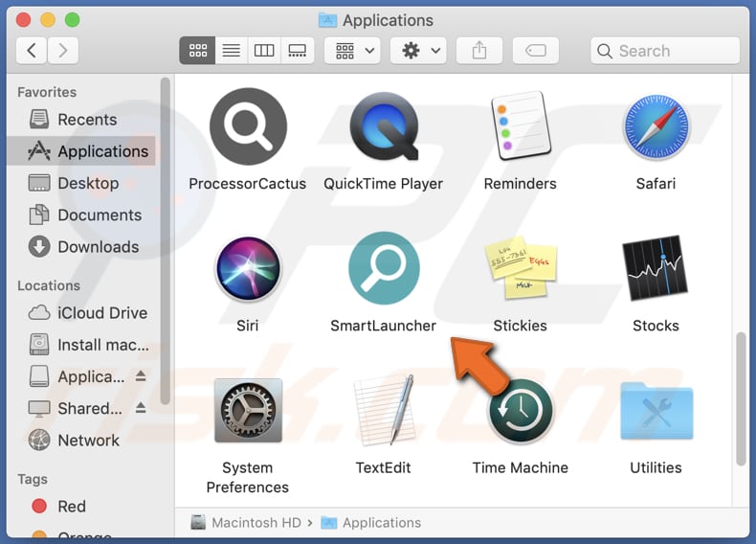Click the Downloads arrow icon in sidebar
756x544 pixels.
pos(39,246)
